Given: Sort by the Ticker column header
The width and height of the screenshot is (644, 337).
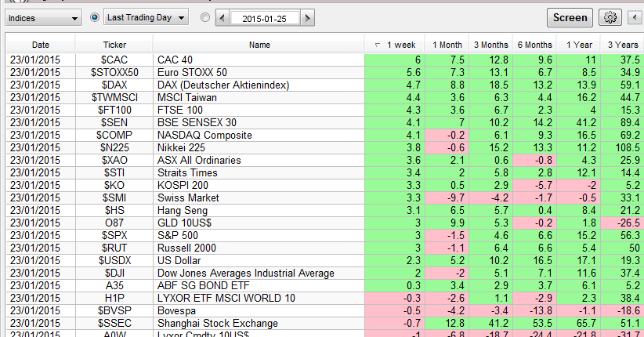Looking at the screenshot, I should 114,45.
